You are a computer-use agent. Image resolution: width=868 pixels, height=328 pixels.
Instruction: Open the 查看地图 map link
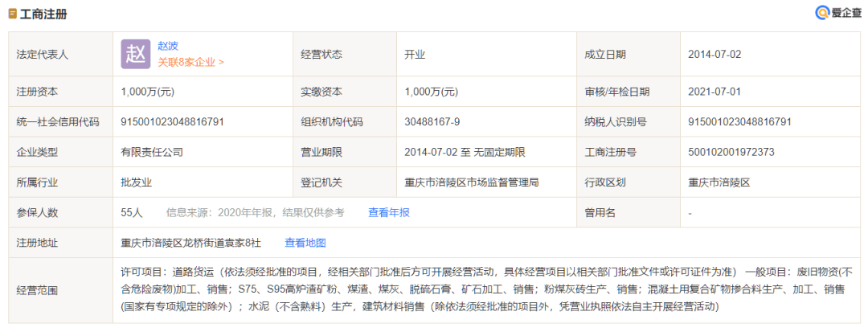point(305,243)
